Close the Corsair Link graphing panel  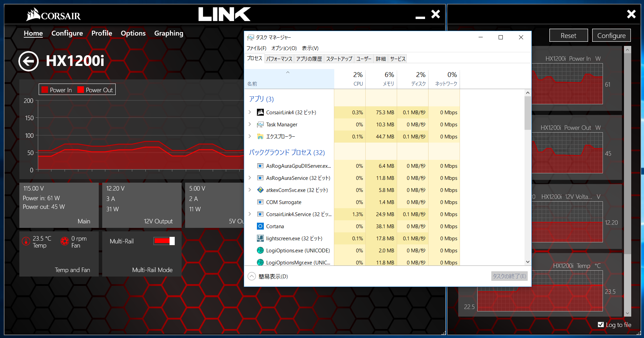click(631, 14)
